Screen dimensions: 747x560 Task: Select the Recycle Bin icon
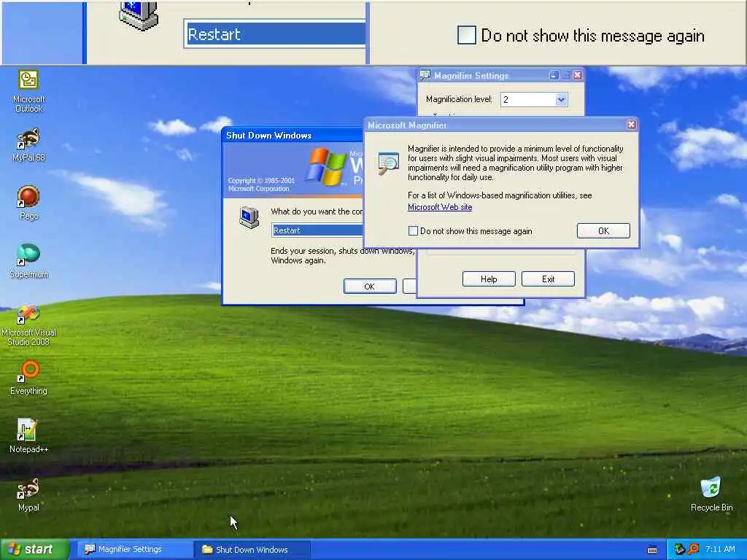[x=711, y=494]
